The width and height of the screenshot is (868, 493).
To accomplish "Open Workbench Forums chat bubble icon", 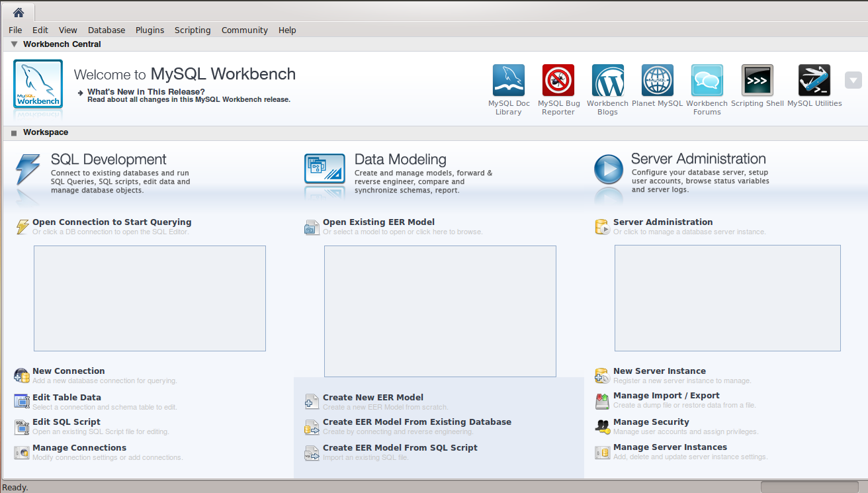I will coord(707,81).
